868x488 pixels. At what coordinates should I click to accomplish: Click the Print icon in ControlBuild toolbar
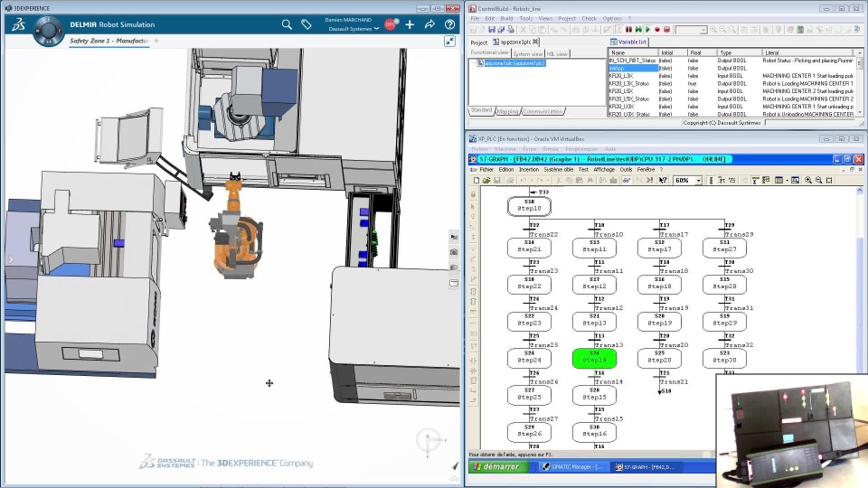[x=510, y=29]
